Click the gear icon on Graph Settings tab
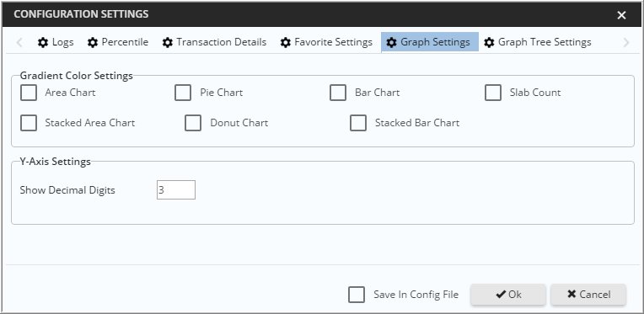The width and height of the screenshot is (644, 314). tap(391, 42)
